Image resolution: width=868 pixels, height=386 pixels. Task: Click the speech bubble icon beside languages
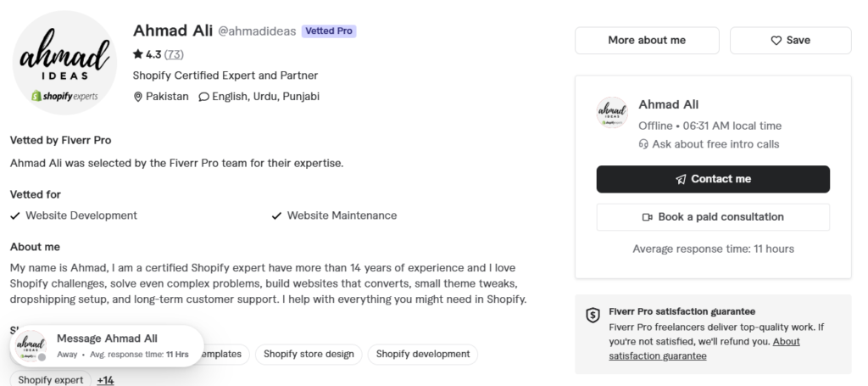(203, 97)
